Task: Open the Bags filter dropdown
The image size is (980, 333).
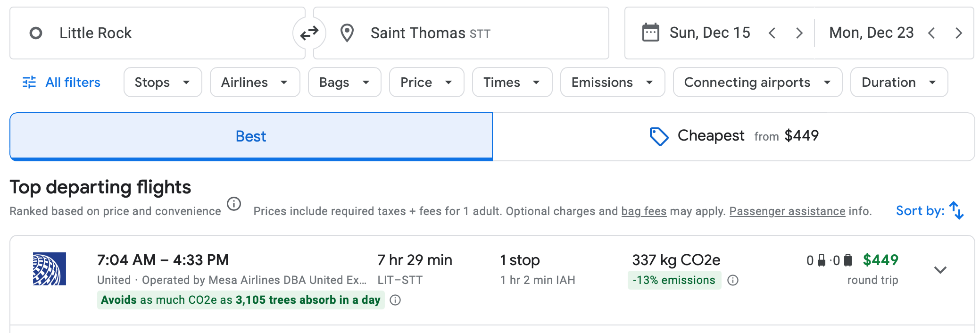Action: [x=344, y=83]
